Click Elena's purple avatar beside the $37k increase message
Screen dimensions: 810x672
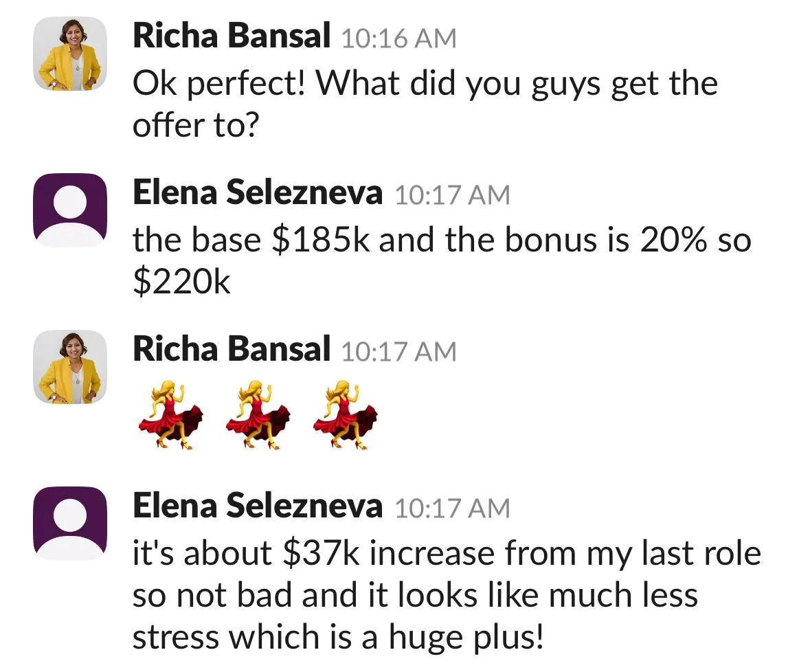(x=70, y=524)
